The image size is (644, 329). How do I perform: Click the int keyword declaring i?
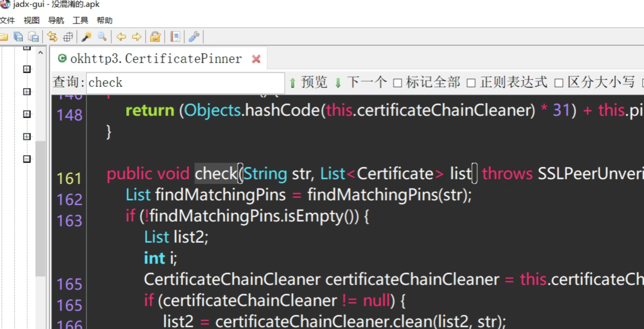pos(155,258)
